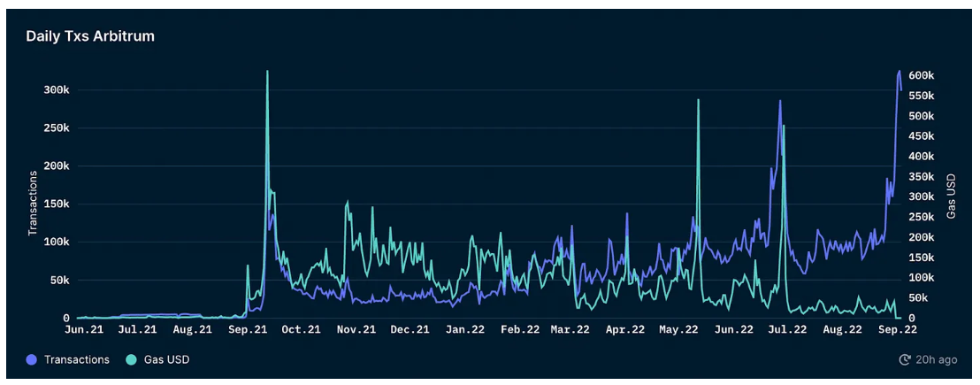The height and width of the screenshot is (385, 980).
Task: Click the 'Aug.22' x-axis label
Action: (843, 329)
